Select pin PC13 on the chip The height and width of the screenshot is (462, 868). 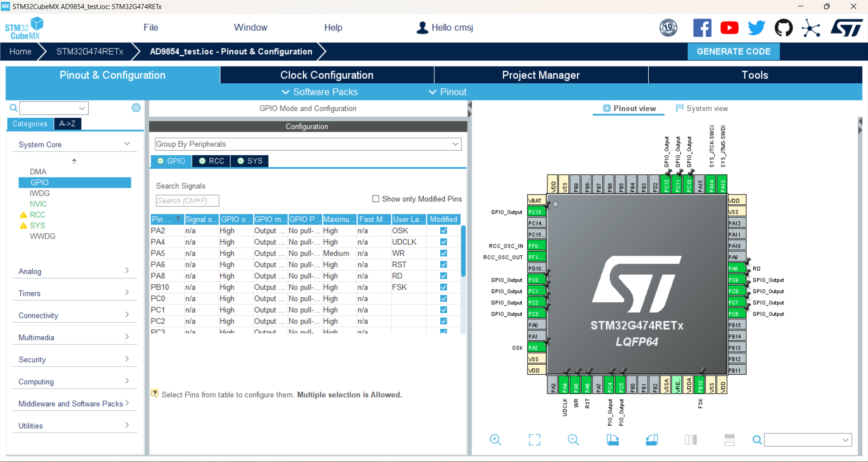(x=537, y=212)
